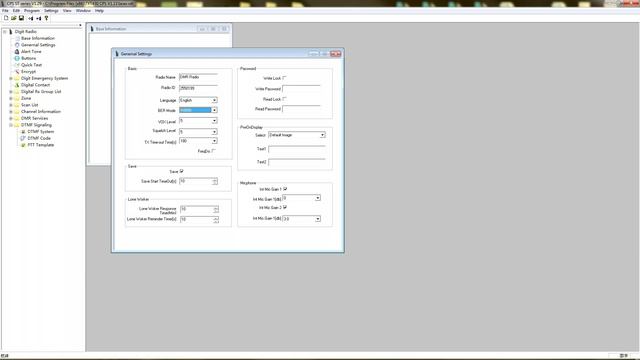Collapse the DTMF Signaling node

[11, 125]
